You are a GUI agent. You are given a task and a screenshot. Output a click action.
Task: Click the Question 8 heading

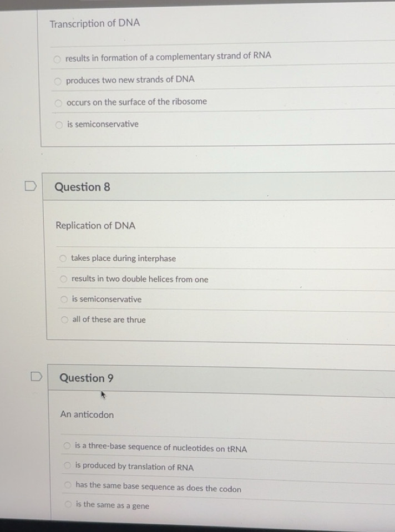tap(82, 187)
